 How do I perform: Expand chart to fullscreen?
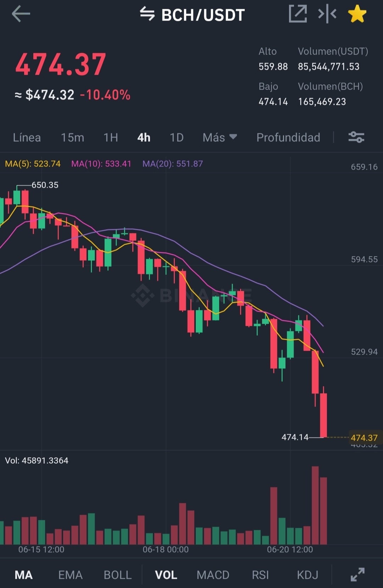(357, 575)
